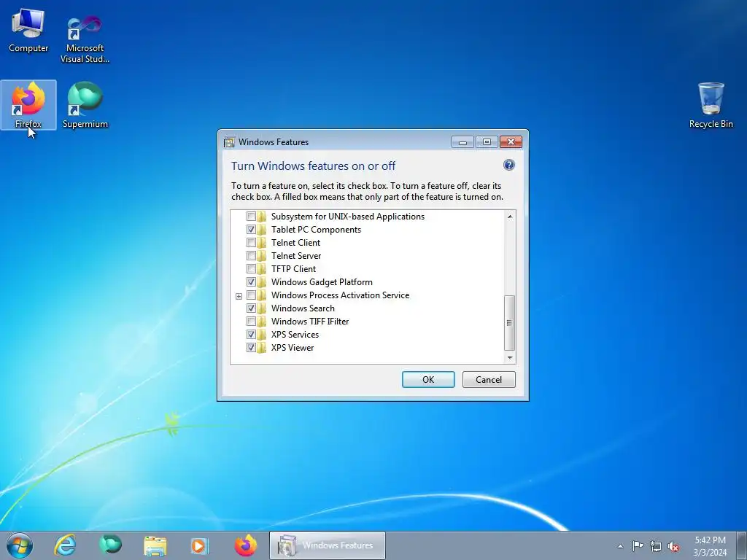Open the Windows Start orb

20,545
